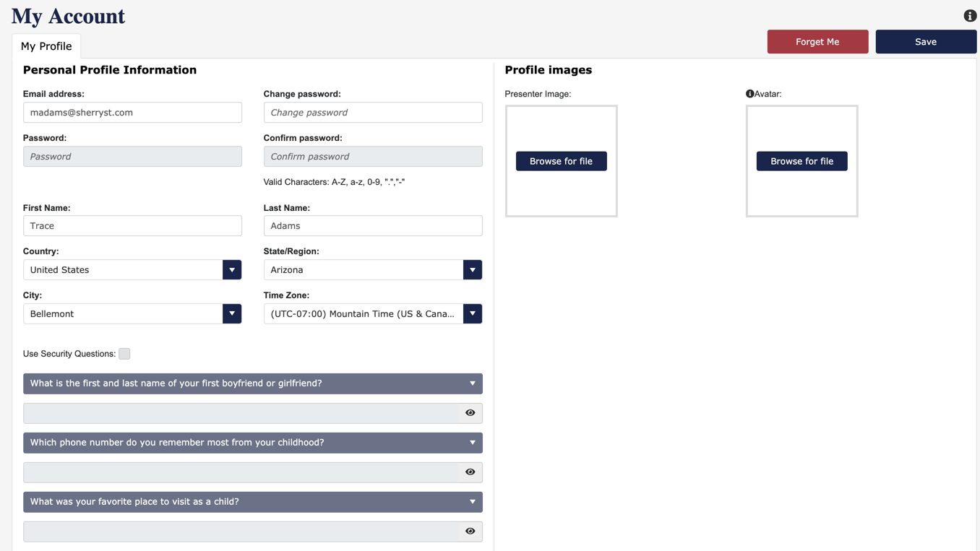Open the Country dropdown arrow
Image resolution: width=980 pixels, height=551 pixels.
(232, 270)
